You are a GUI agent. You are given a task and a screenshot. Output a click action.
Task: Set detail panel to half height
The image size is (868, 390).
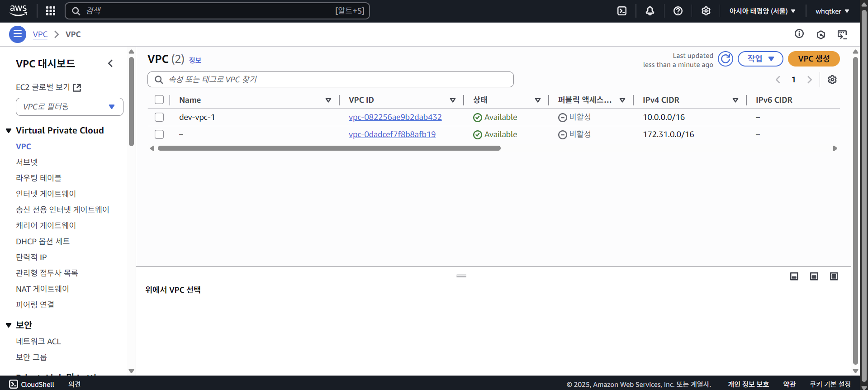(814, 276)
